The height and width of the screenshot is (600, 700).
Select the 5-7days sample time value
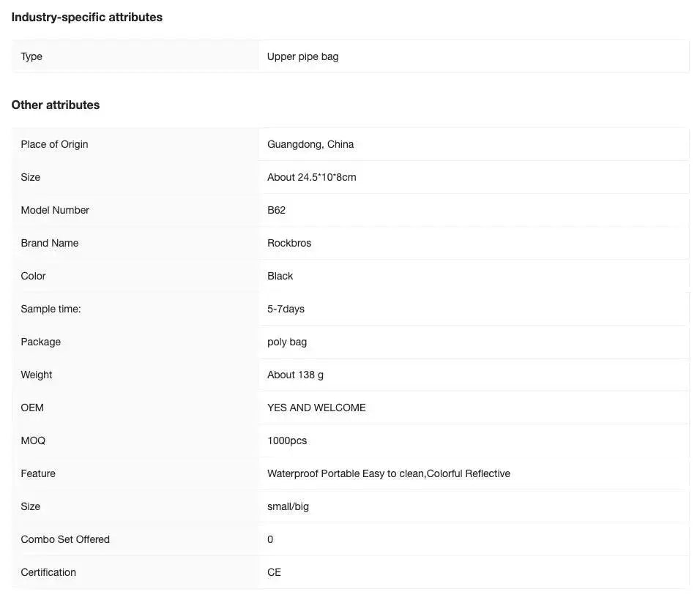click(286, 309)
